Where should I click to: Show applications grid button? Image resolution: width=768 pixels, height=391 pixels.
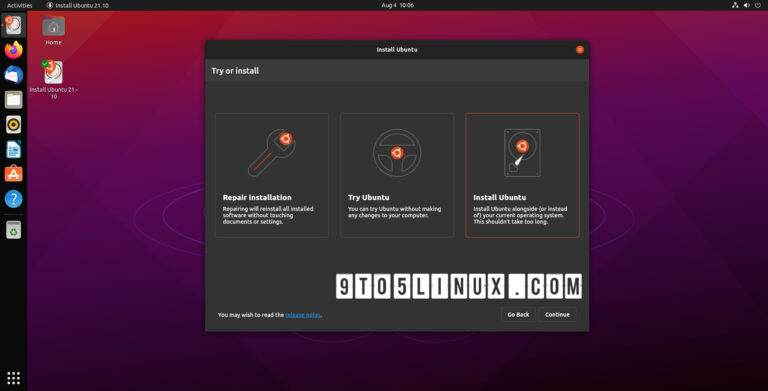click(x=14, y=378)
